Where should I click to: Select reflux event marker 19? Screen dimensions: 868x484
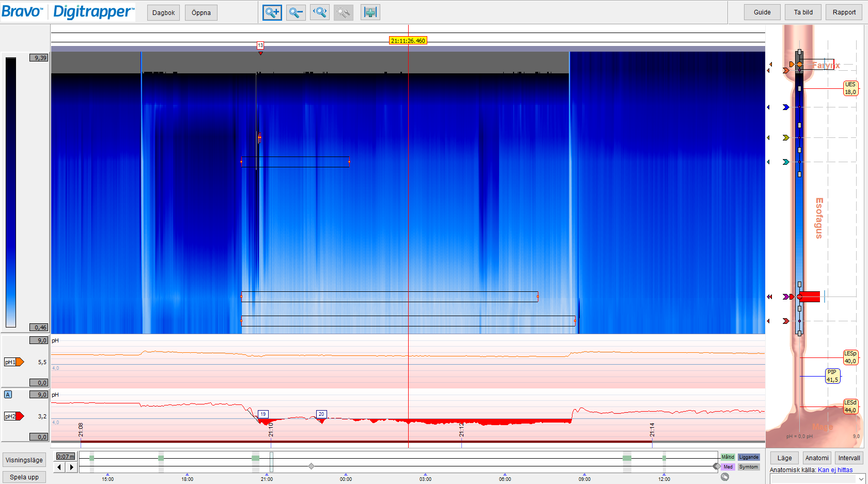(263, 414)
